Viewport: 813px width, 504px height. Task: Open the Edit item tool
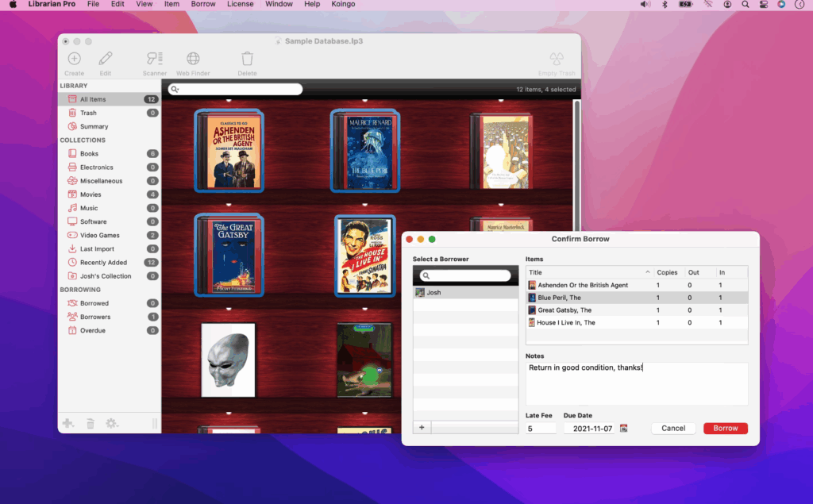click(x=105, y=59)
